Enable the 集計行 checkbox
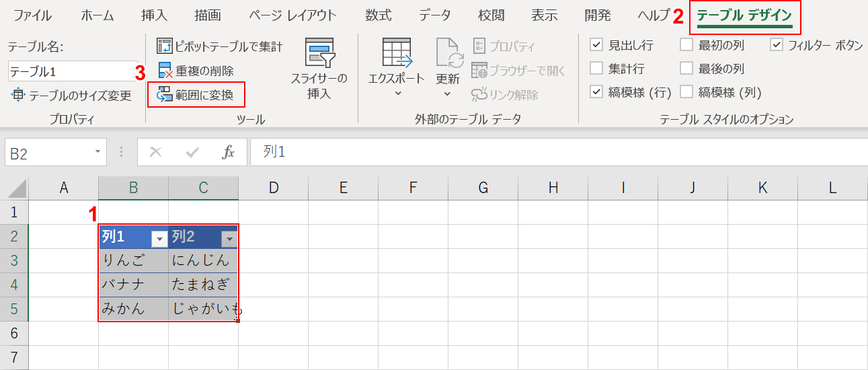This screenshot has height=370, width=868. [596, 69]
